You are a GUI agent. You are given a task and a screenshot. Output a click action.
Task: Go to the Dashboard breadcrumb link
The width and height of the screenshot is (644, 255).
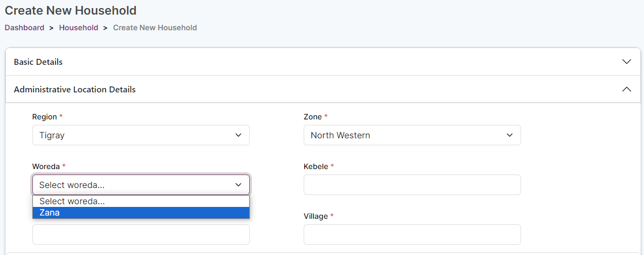click(x=24, y=28)
